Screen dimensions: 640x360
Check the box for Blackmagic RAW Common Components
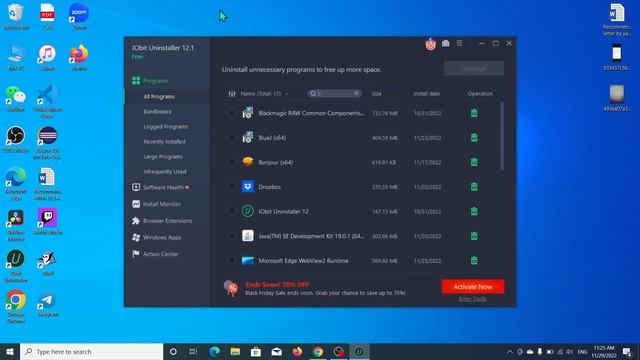(x=232, y=113)
